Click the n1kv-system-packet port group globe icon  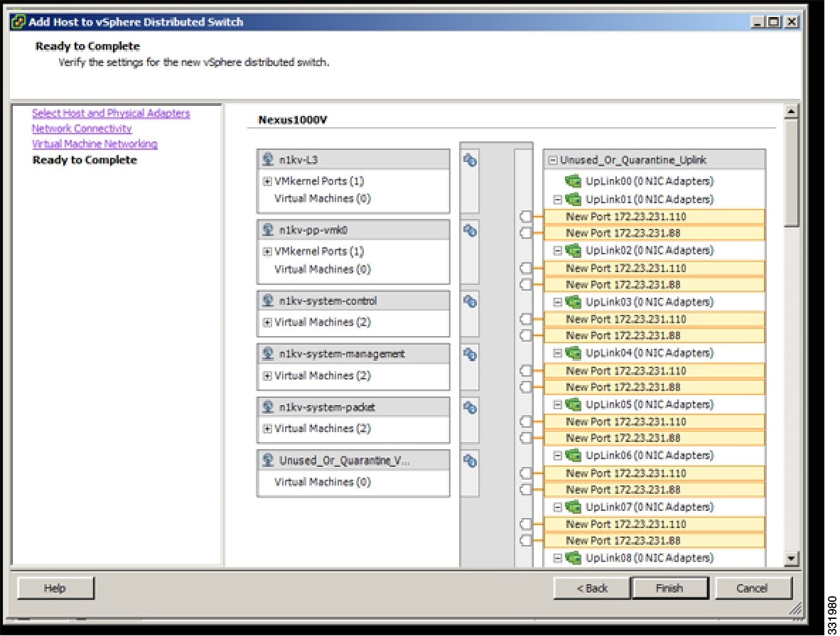pos(268,406)
